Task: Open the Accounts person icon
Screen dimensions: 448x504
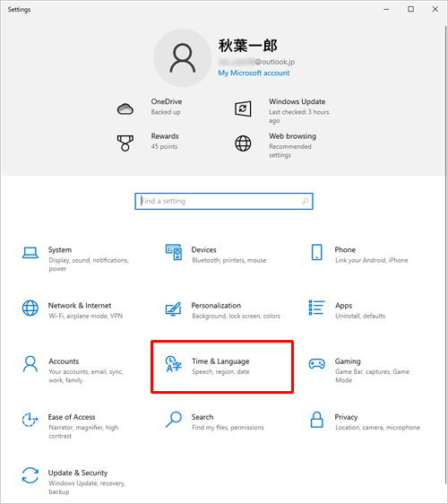Action: [x=30, y=364]
